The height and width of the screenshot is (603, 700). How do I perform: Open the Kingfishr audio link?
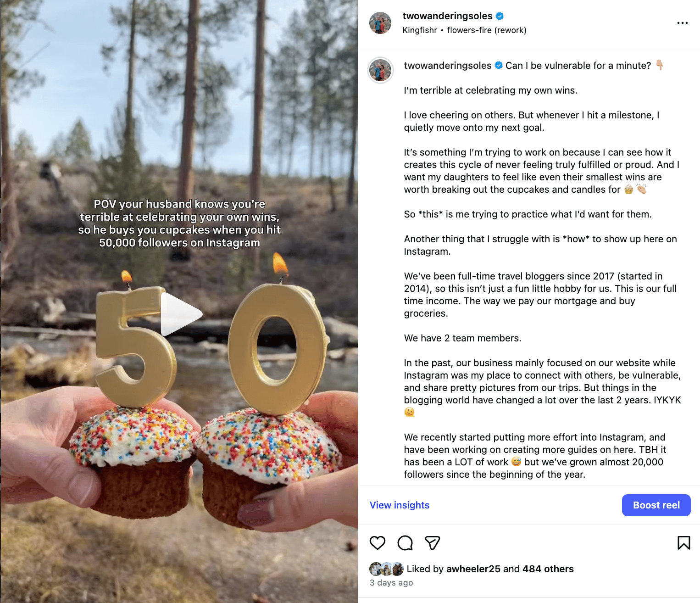[420, 30]
